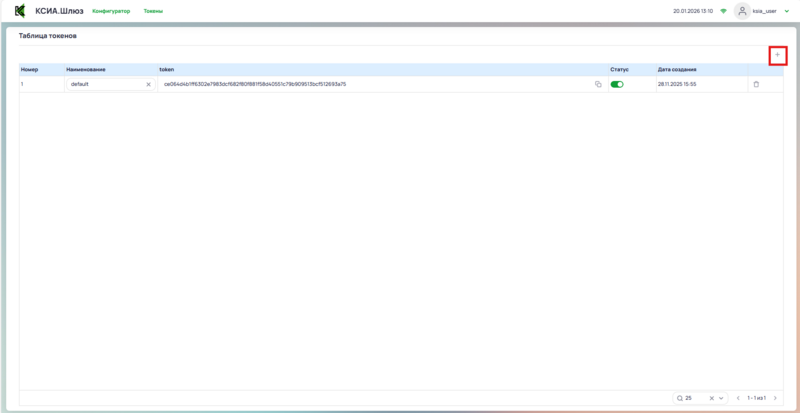Screen dimensions: 800x413
Task: Click the page size search field
Action: point(693,398)
